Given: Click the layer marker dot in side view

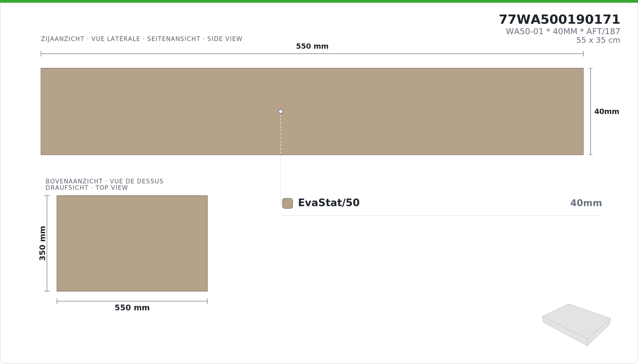Looking at the screenshot, I should coord(281,112).
